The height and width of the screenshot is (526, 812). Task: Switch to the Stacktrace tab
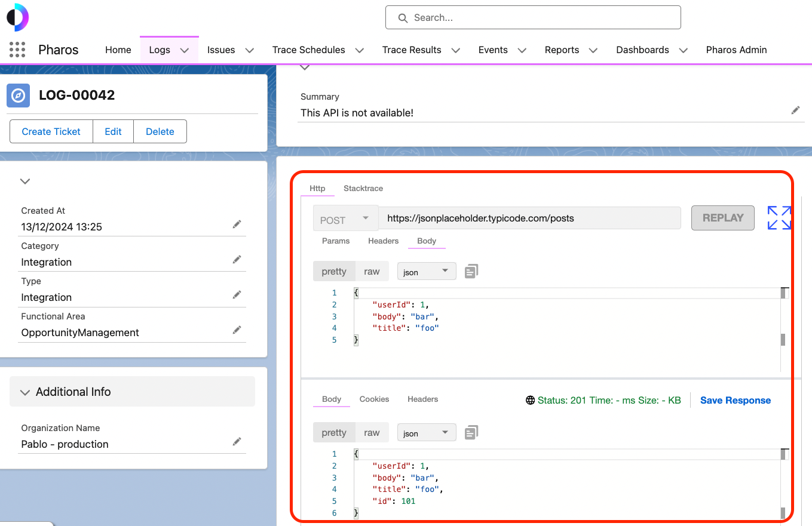[x=363, y=188]
